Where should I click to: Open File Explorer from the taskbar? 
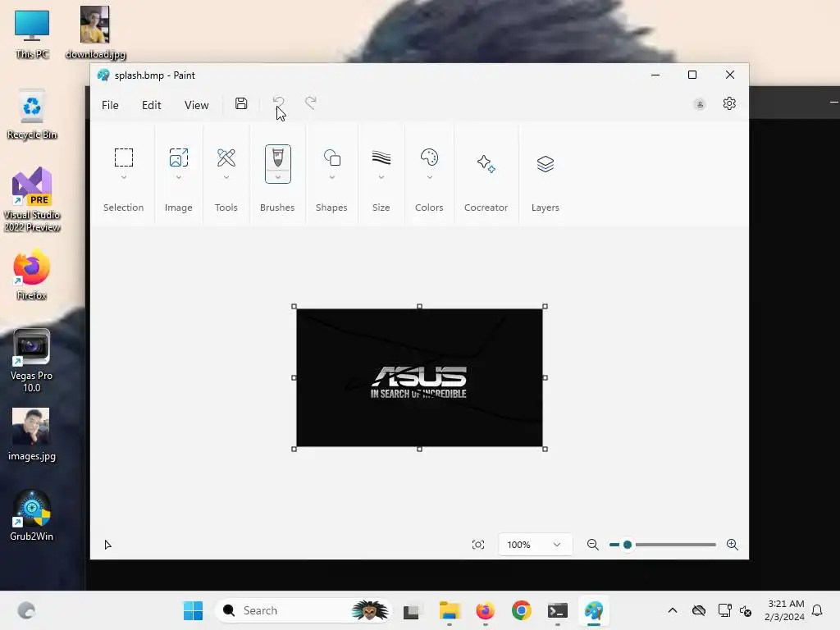(450, 610)
